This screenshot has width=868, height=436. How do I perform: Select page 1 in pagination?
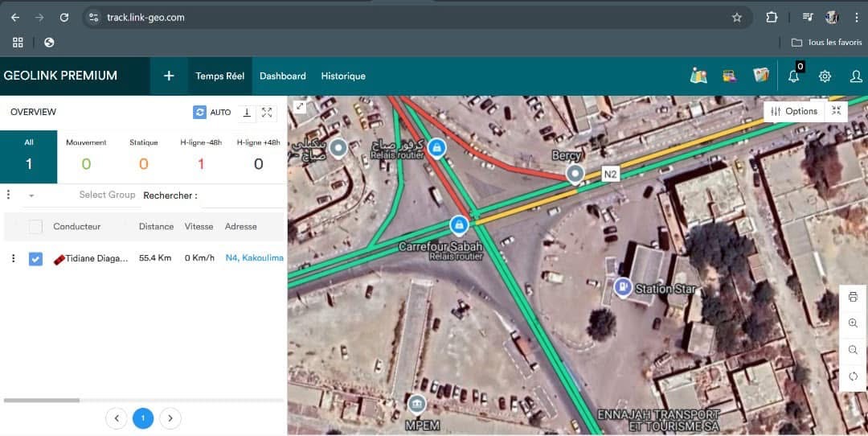(x=143, y=418)
